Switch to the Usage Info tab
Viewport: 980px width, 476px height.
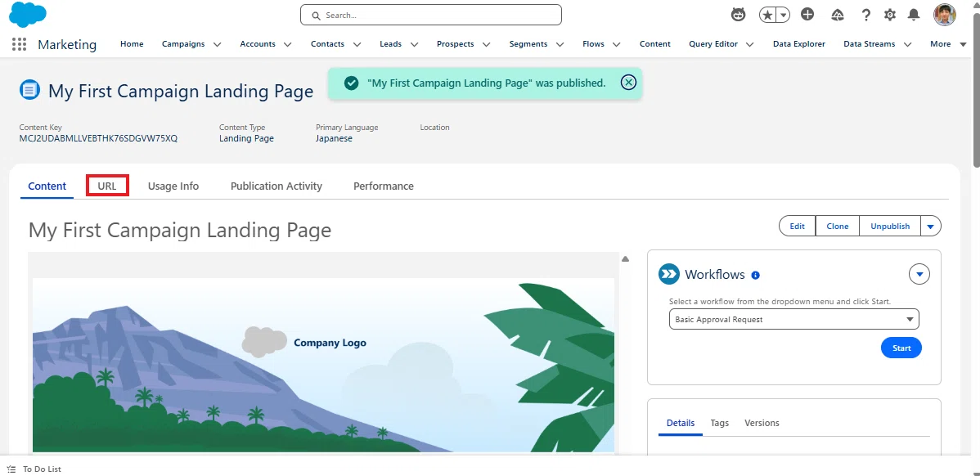173,186
